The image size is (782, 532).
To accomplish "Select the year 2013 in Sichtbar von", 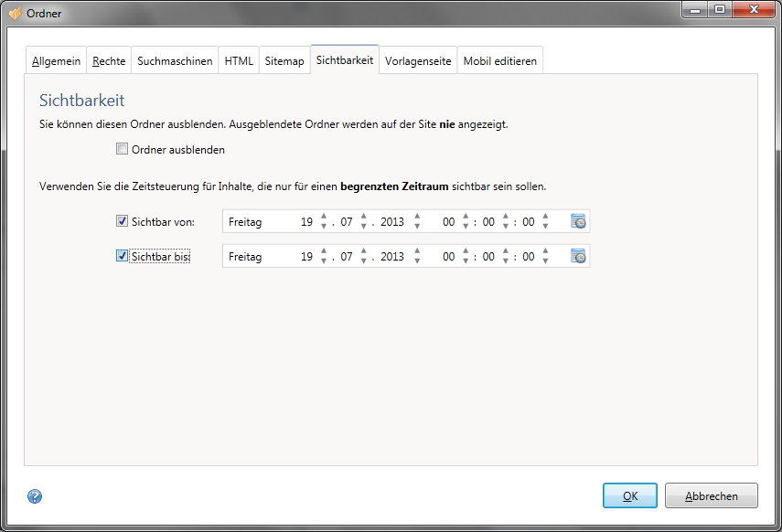I will click(x=391, y=221).
